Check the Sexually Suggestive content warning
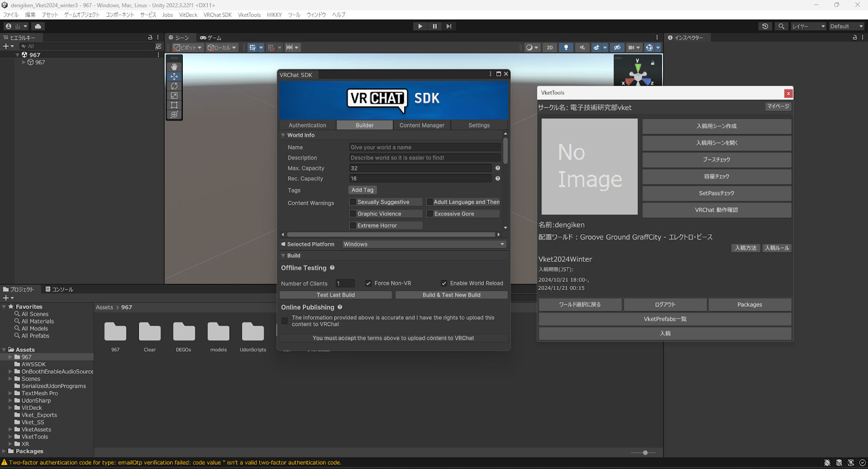The width and height of the screenshot is (868, 469). click(x=353, y=202)
